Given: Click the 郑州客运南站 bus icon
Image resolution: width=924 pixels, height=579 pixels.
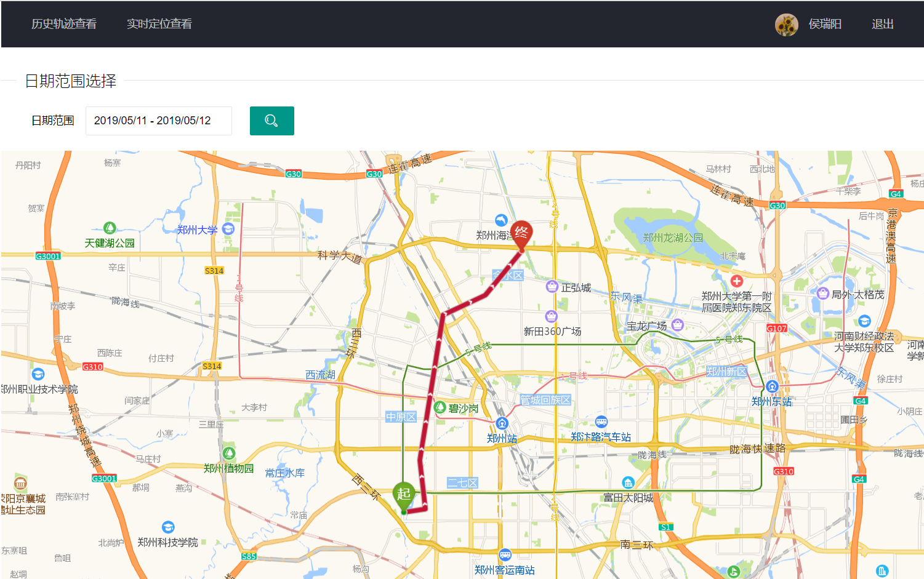Looking at the screenshot, I should click(505, 555).
